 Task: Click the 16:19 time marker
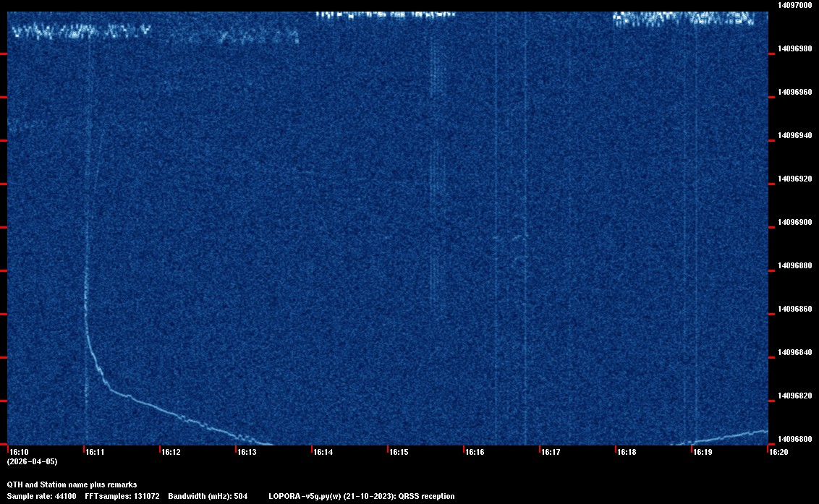click(703, 452)
